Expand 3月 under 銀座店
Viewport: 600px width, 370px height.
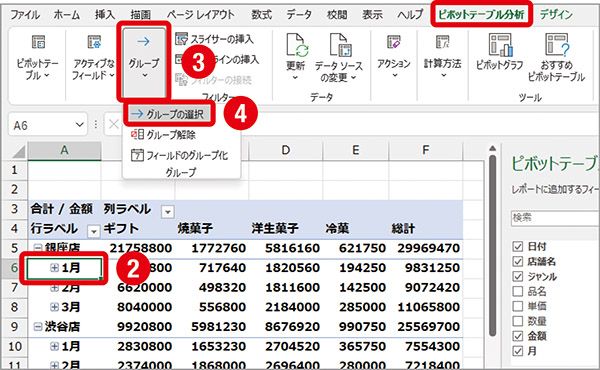point(54,307)
